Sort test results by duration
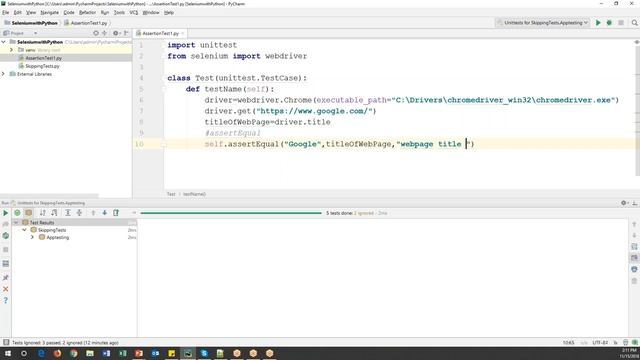Image resolution: width=640 pixels, height=360 pixels. [54, 213]
